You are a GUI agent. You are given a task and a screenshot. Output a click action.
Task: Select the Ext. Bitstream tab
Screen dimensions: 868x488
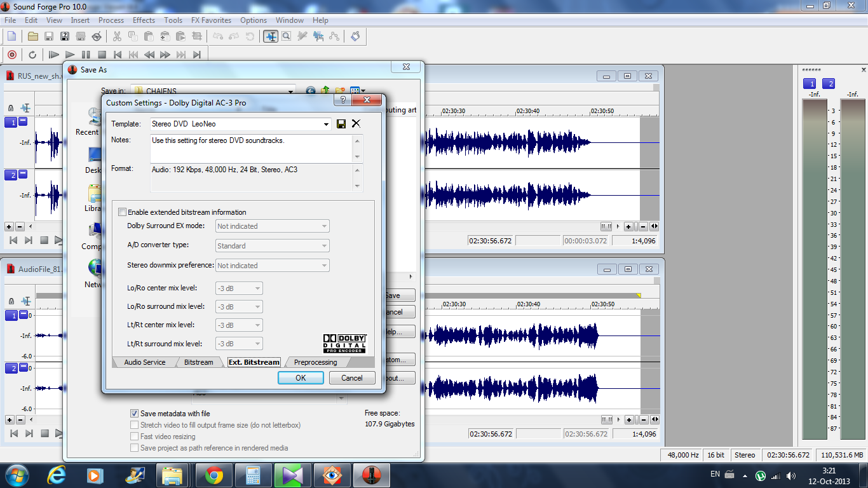pyautogui.click(x=254, y=362)
